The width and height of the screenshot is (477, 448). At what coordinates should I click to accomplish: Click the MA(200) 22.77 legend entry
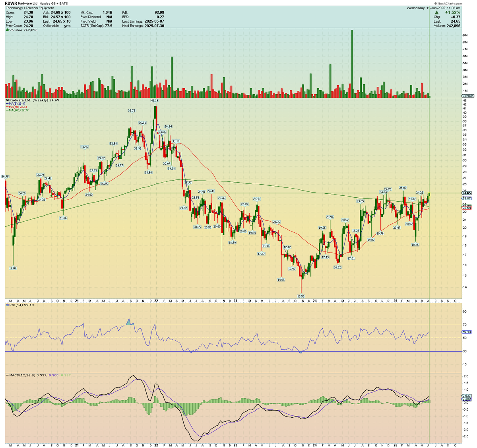point(17,110)
